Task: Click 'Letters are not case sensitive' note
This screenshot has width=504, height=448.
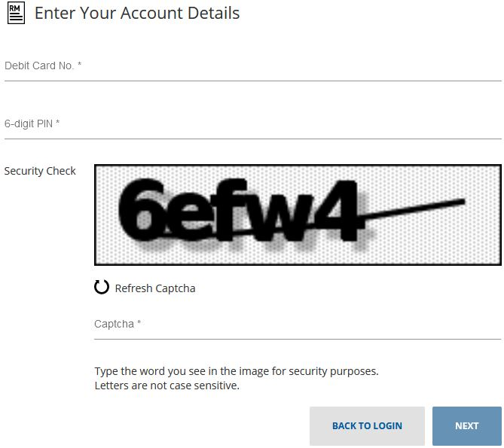Action: [166, 386]
